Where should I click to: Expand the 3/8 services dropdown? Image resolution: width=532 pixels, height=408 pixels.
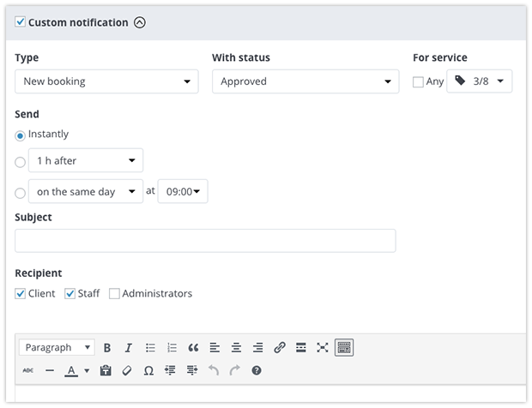479,81
